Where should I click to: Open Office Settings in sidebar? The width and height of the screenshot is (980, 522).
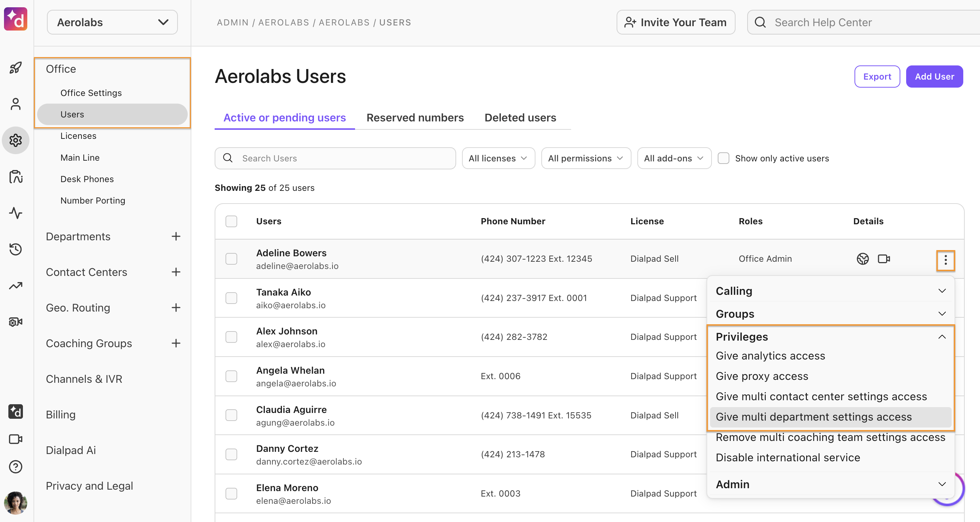pyautogui.click(x=91, y=93)
